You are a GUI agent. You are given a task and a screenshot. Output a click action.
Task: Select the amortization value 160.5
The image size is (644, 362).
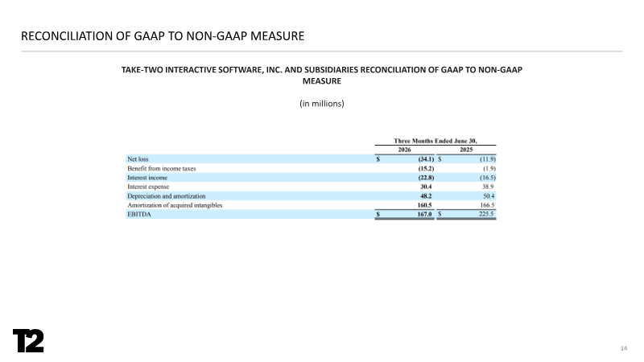pyautogui.click(x=425, y=205)
